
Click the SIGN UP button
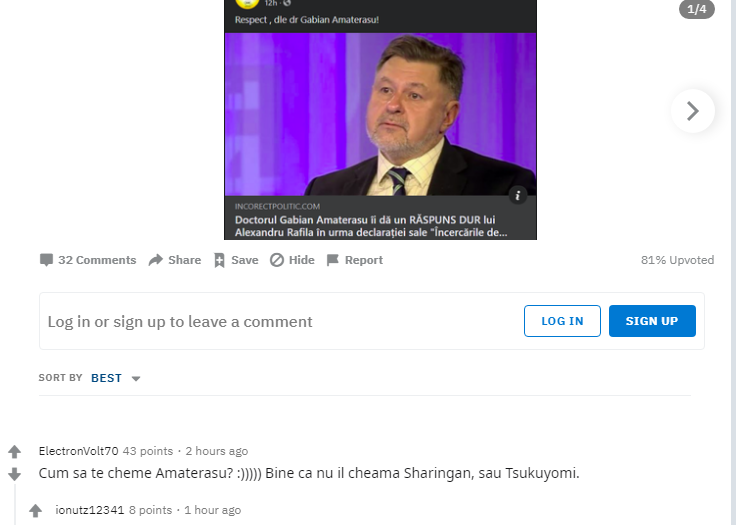(x=652, y=321)
